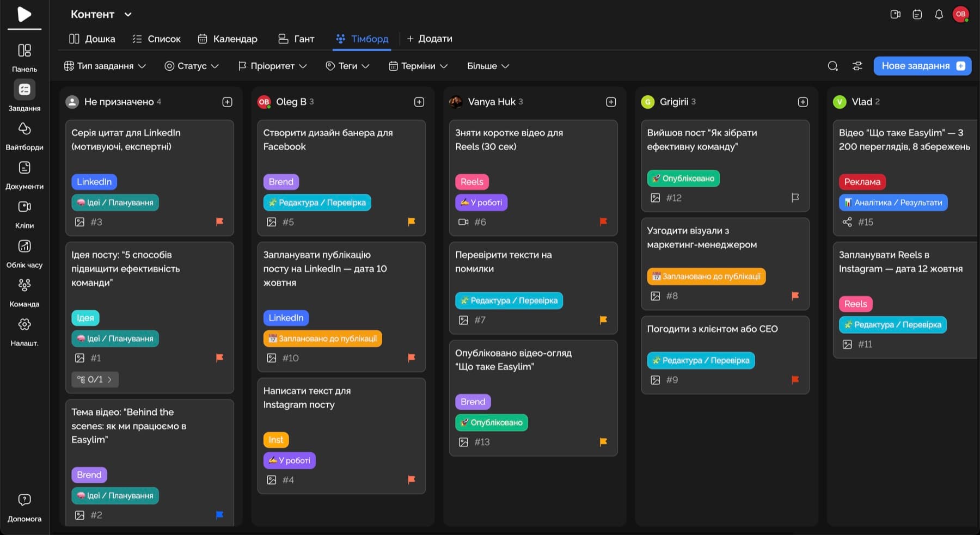Open Кліпи in the sidebar
Screen dimensions: 980x535
coord(24,214)
